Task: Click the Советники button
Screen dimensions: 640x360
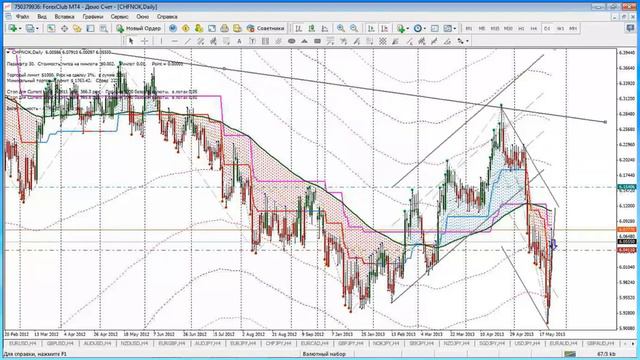Action: point(265,28)
